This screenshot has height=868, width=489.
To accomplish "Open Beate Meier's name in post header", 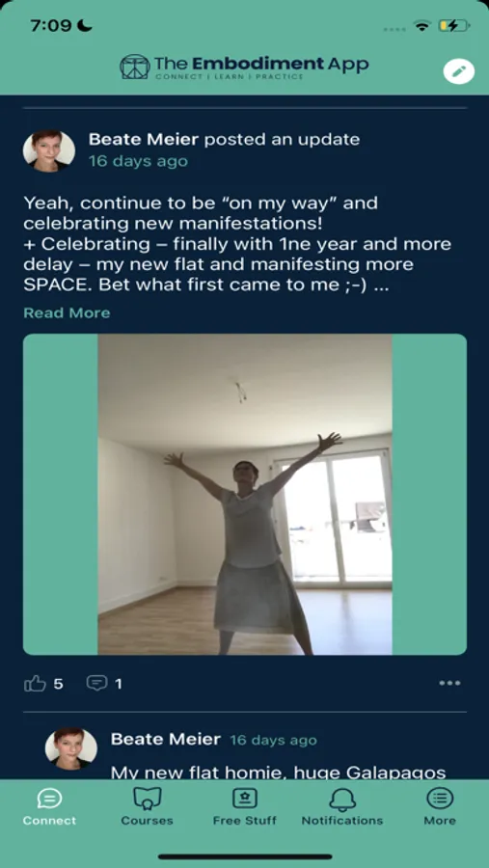I will click(x=144, y=140).
